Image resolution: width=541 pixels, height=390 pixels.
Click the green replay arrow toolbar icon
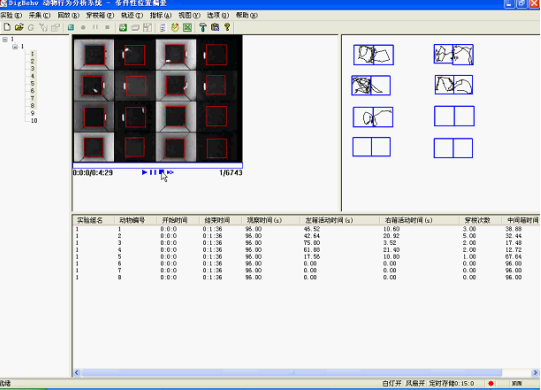coord(123,27)
